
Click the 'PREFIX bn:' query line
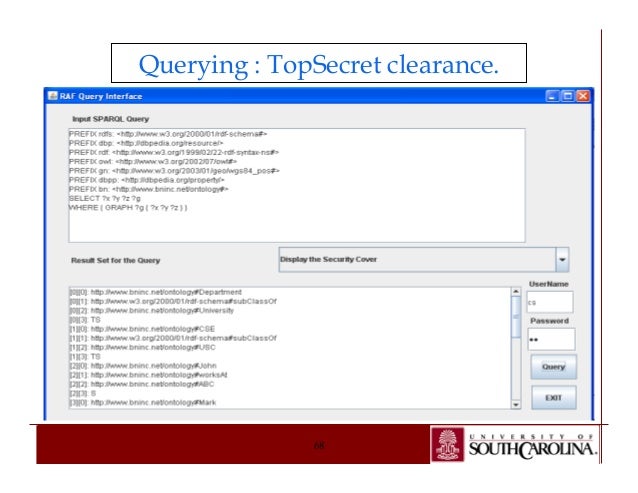[x=149, y=190]
